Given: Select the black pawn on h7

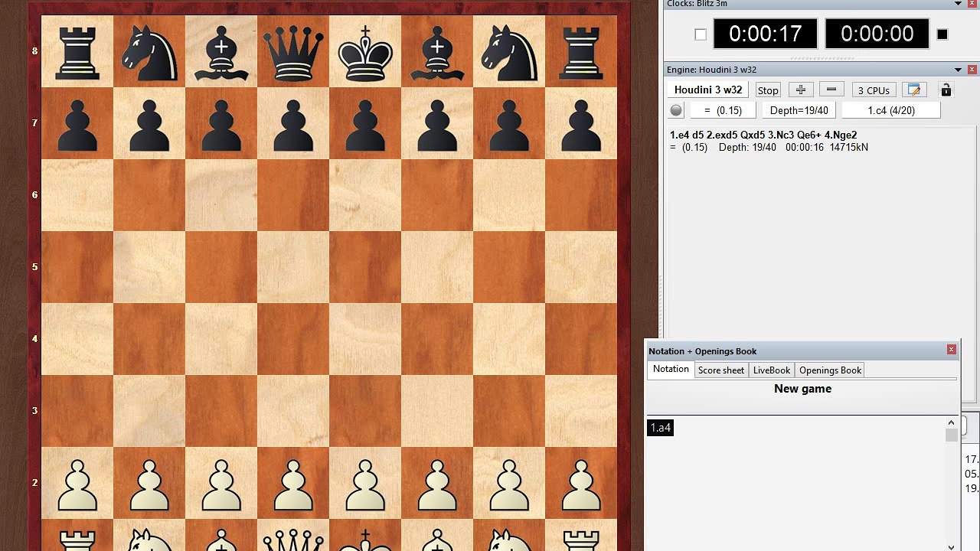Looking at the screenshot, I should click(581, 124).
